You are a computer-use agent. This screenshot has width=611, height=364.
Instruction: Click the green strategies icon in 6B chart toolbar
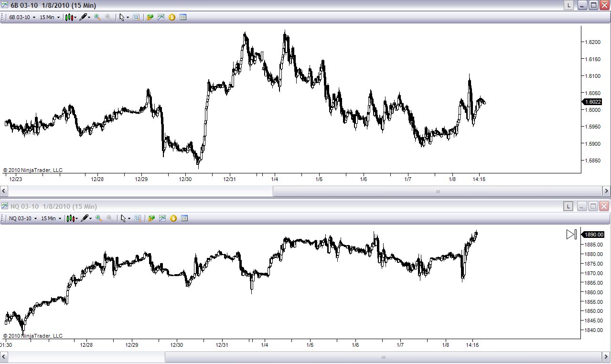point(150,17)
